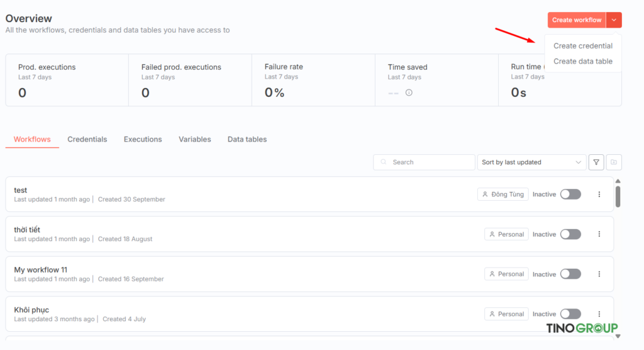644x350 pixels.
Task: Click the filter funnel icon
Action: point(596,162)
